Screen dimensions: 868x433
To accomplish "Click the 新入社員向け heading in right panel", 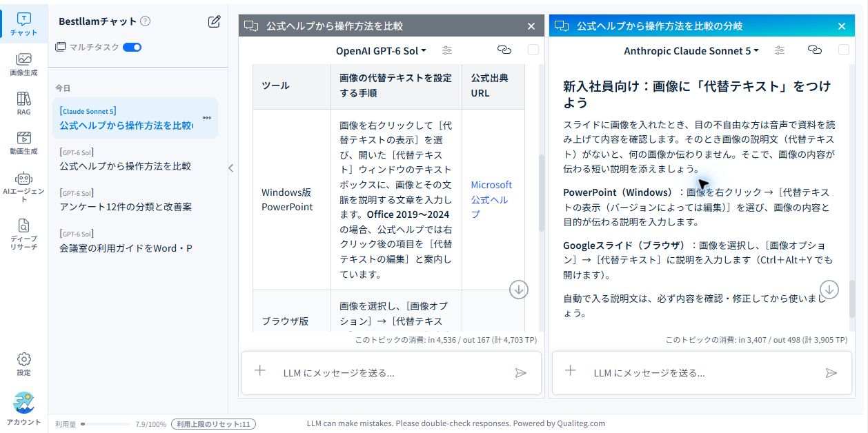I will (x=697, y=94).
